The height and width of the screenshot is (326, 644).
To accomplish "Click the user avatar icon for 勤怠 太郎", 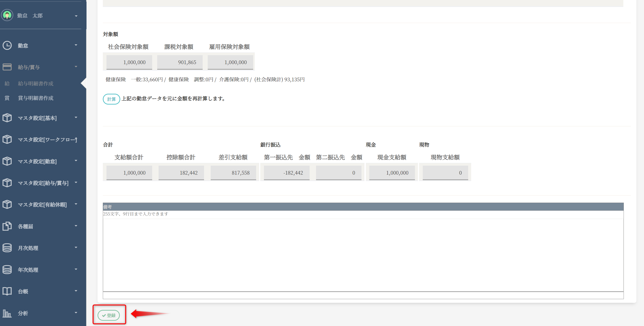I will [7, 15].
